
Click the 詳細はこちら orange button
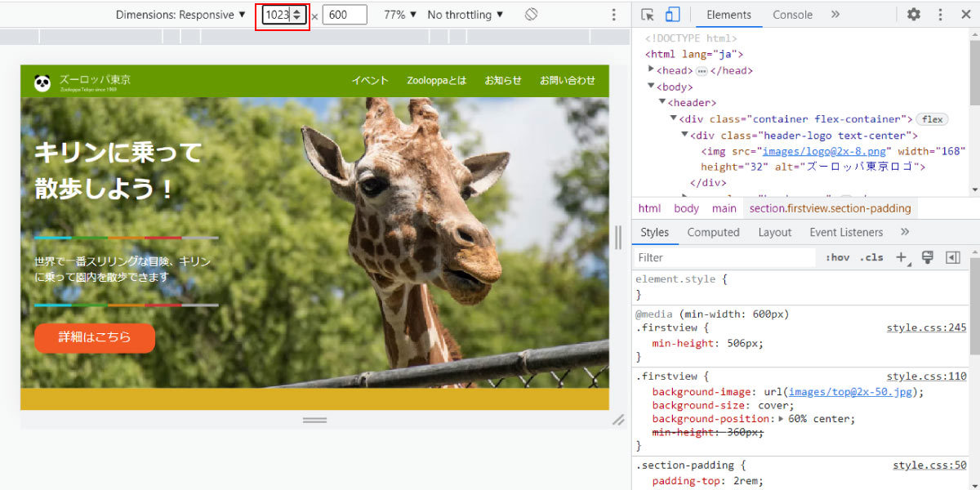(95, 337)
